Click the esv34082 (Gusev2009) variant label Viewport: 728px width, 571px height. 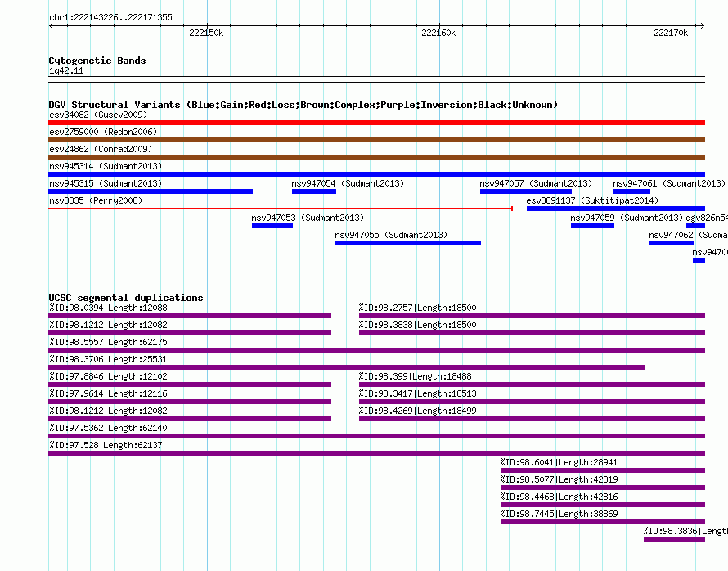98,115
